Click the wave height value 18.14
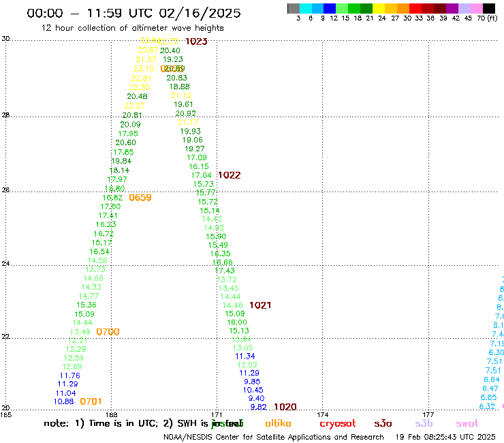The height and width of the screenshot is (443, 504). click(120, 170)
